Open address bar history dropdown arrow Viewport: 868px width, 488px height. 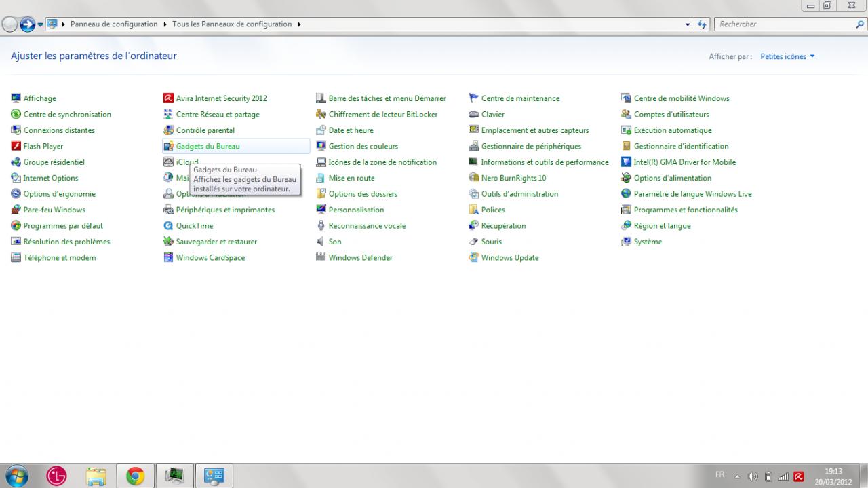pos(688,24)
